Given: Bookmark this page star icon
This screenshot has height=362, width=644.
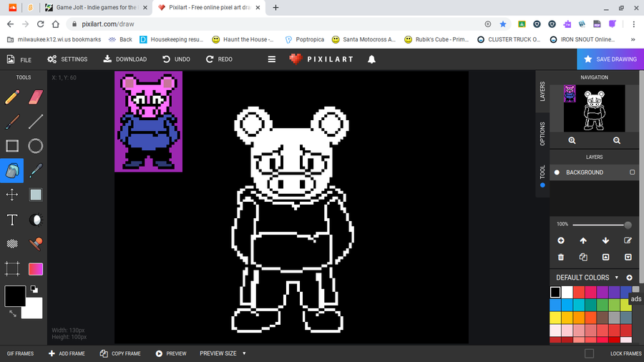Looking at the screenshot, I should pos(503,24).
